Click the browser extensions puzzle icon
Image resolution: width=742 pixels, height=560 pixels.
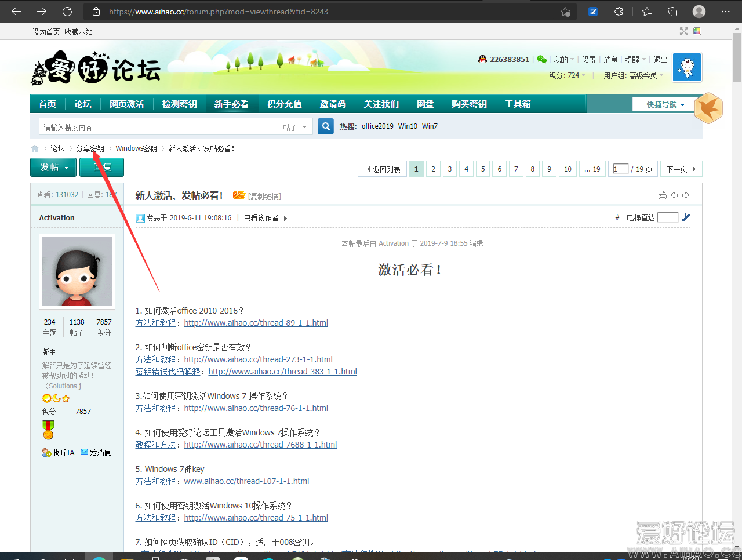(619, 12)
